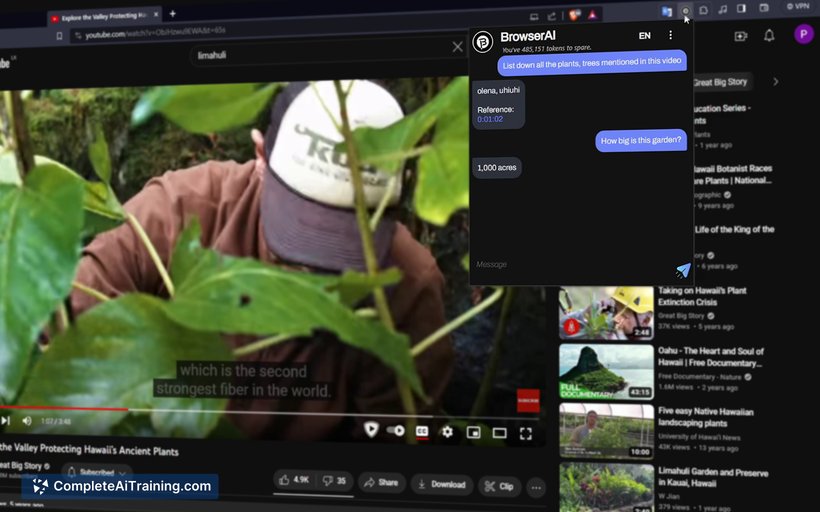The image size is (820, 512).
Task: Open Taking on Hawaii's Plant Extinction Crisis thumbnail
Action: coord(607,313)
